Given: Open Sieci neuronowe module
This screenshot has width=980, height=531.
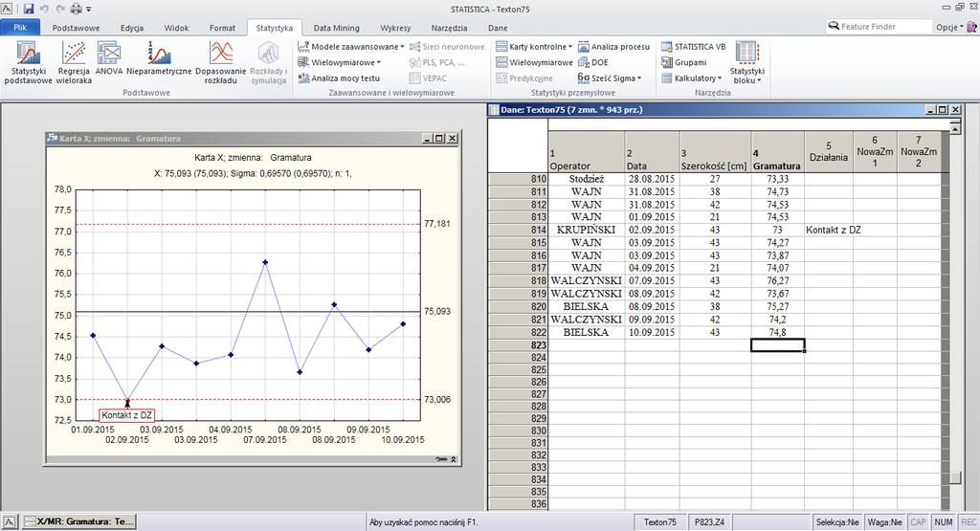Looking at the screenshot, I should click(447, 47).
